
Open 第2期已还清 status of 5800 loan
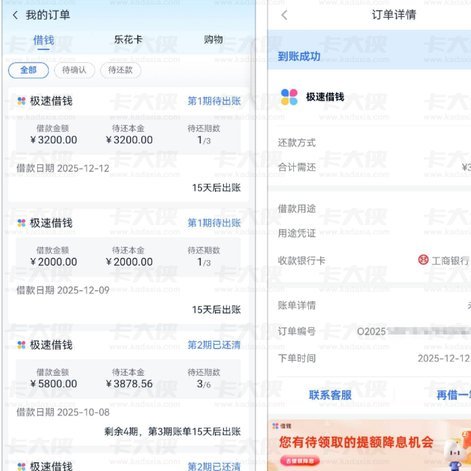pyautogui.click(x=214, y=345)
